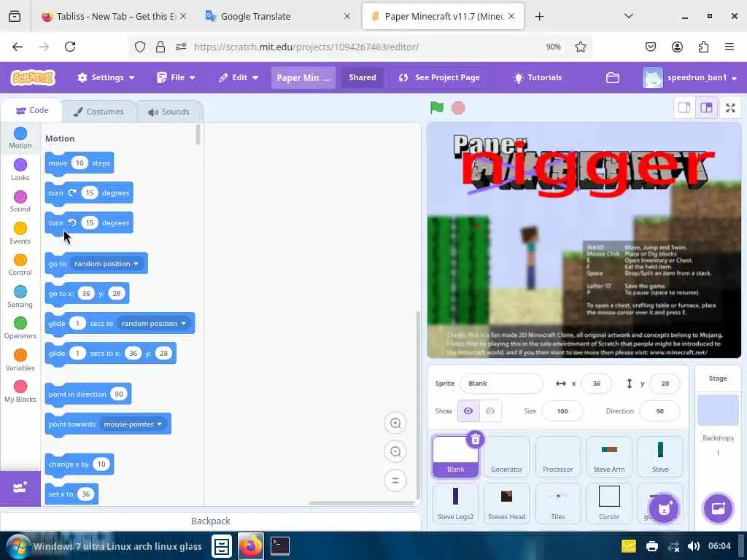Switch to the Code tab
This screenshot has height=560, width=747.
(32, 111)
